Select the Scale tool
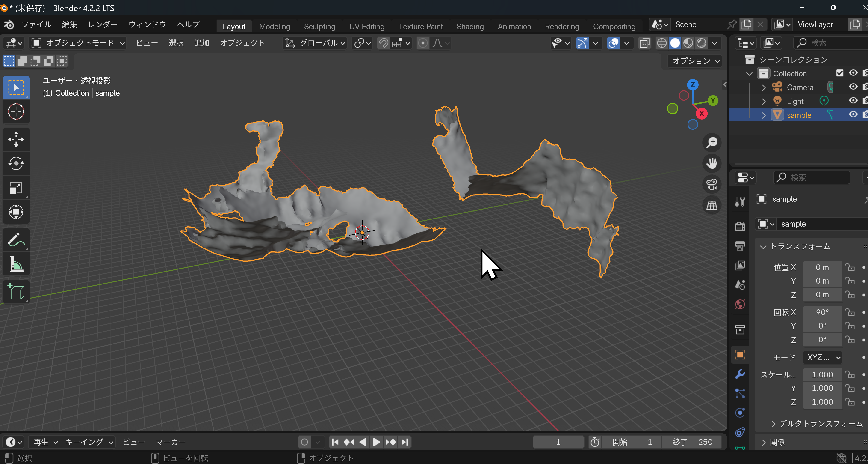This screenshot has height=464, width=868. [x=16, y=188]
